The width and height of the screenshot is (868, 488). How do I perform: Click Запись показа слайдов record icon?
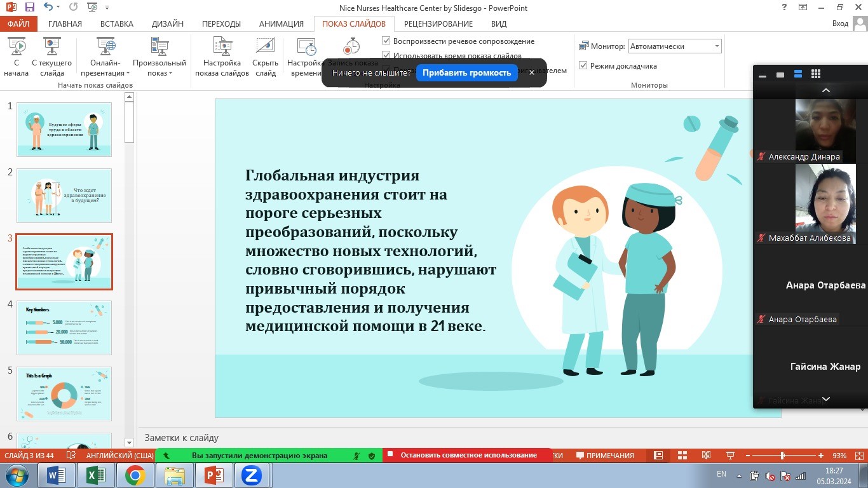point(351,46)
